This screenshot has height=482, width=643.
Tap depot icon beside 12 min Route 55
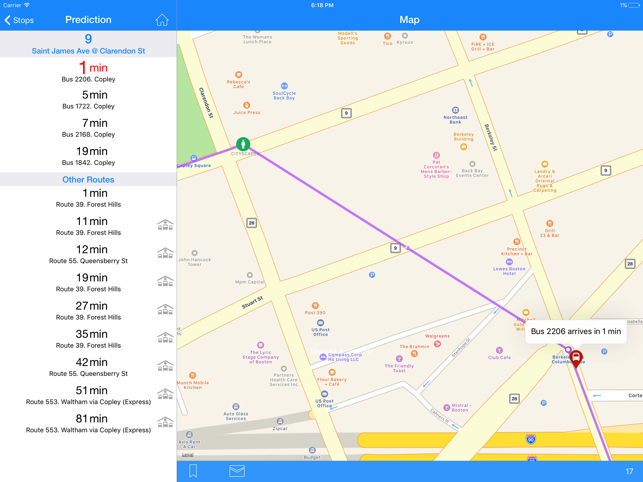(165, 255)
